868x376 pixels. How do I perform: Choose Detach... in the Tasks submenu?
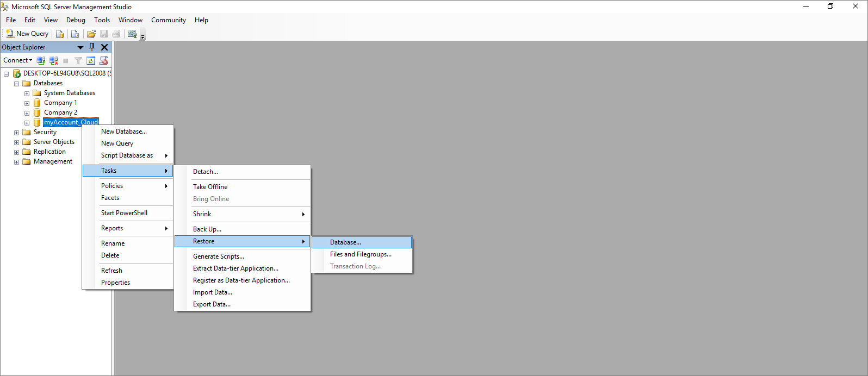[243, 172]
